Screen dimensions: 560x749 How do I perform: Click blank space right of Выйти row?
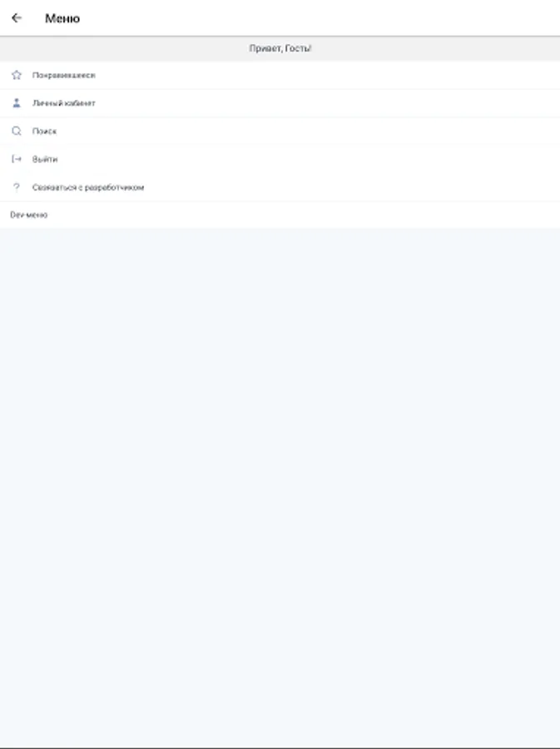(x=309, y=159)
